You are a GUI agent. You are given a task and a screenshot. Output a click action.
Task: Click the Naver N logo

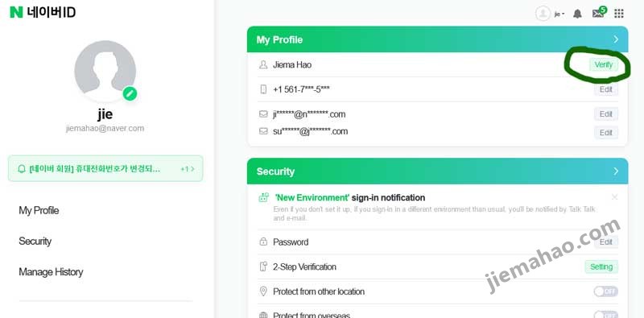coord(16,12)
